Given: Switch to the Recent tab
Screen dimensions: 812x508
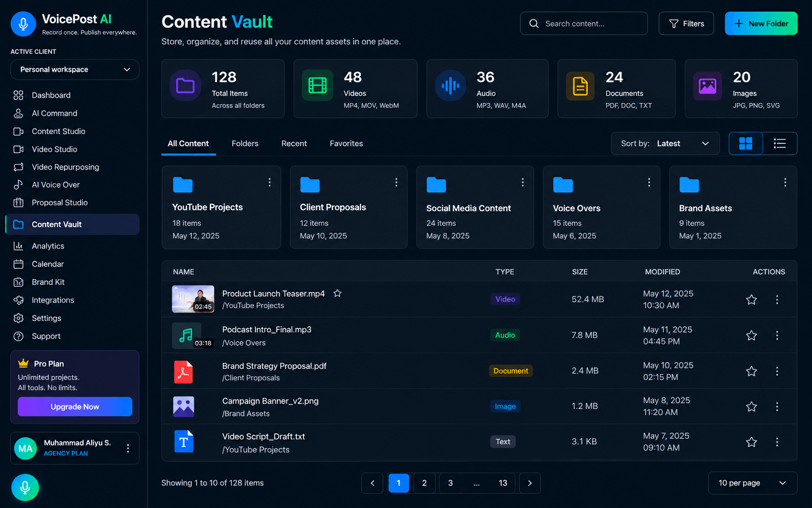Looking at the screenshot, I should pos(294,143).
